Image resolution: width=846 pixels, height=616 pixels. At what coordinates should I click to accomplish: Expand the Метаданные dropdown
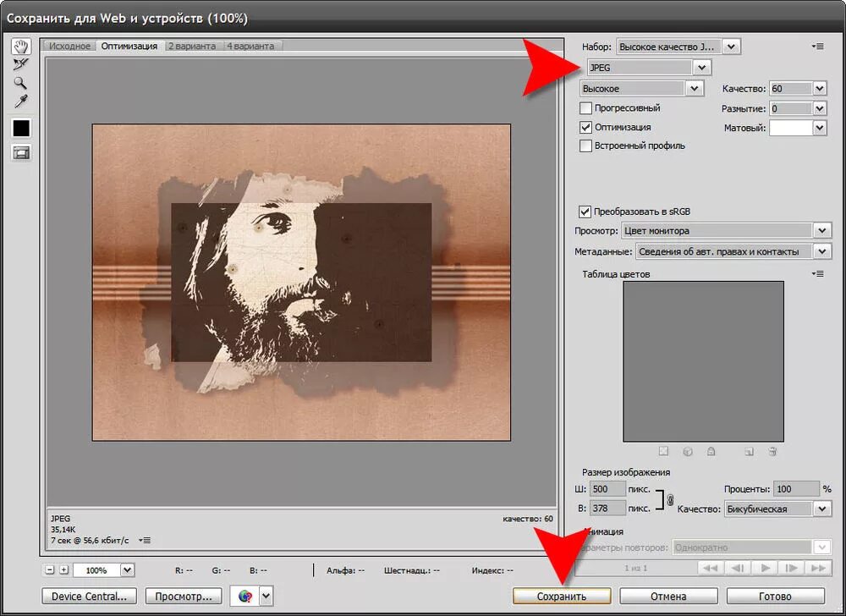[733, 251]
